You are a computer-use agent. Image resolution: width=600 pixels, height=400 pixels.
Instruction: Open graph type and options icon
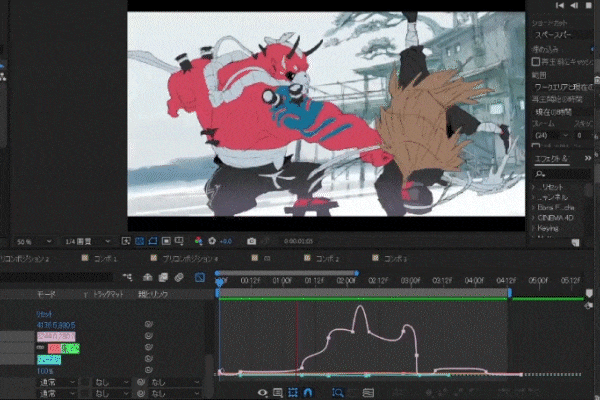[278, 393]
